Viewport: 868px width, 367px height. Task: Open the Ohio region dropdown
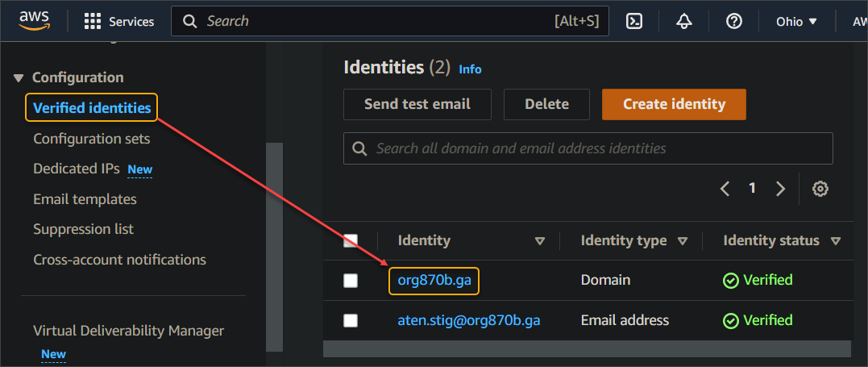(796, 22)
